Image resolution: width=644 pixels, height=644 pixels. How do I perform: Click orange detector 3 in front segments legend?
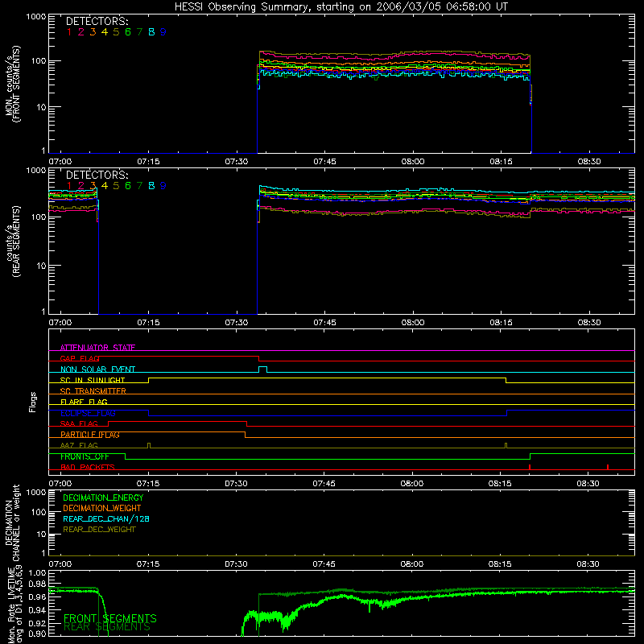(93, 32)
